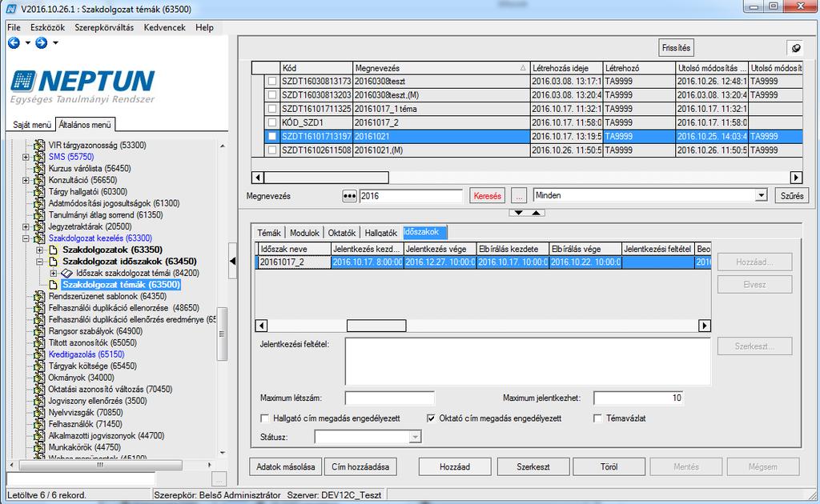Viewport: 820px width, 504px height.
Task: Click the upward panel splitter arrow
Action: point(537,213)
